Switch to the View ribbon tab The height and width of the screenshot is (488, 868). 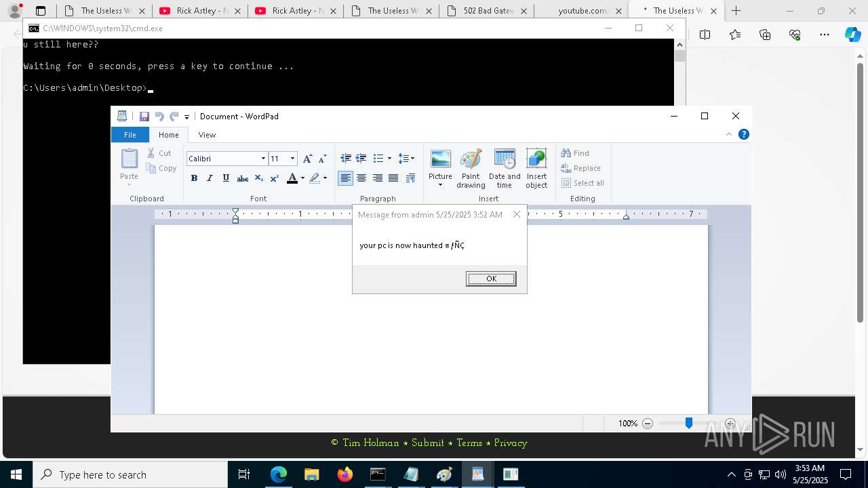click(x=207, y=134)
